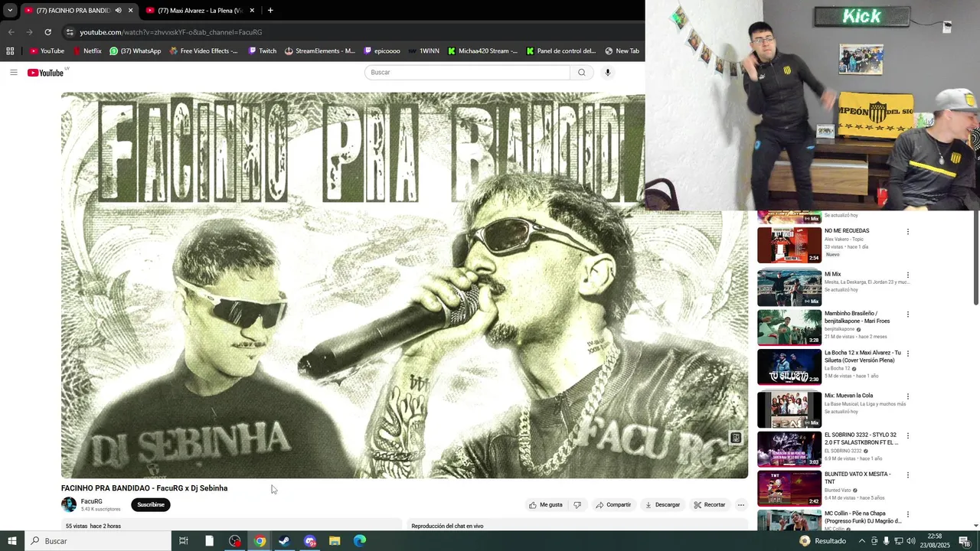Open the Free Video Effects bookmark
This screenshot has height=551, width=980.
click(204, 51)
